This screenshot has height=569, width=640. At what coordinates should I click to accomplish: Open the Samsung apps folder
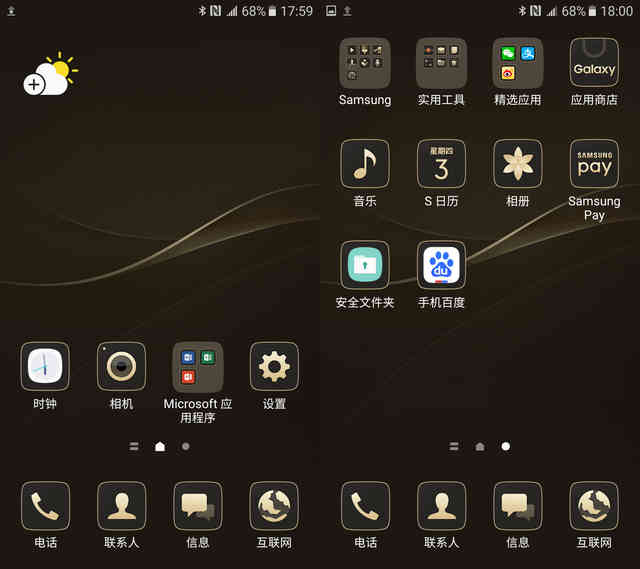pos(365,62)
